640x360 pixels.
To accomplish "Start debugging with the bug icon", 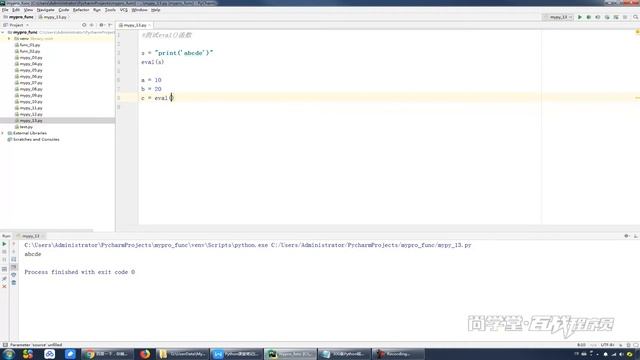I will point(589,17).
